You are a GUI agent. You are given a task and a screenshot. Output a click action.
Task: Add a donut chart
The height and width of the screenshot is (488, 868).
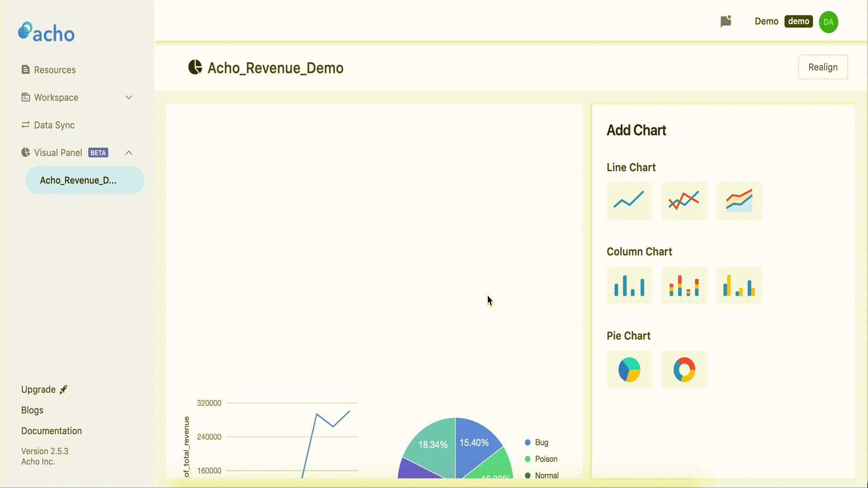(x=684, y=370)
